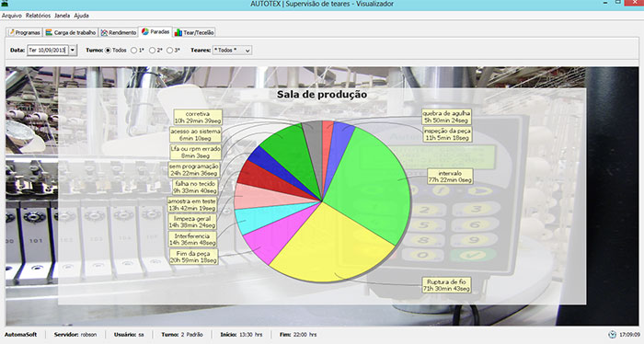
Task: Open the date picker dropdown arrow
Action: 73,50
